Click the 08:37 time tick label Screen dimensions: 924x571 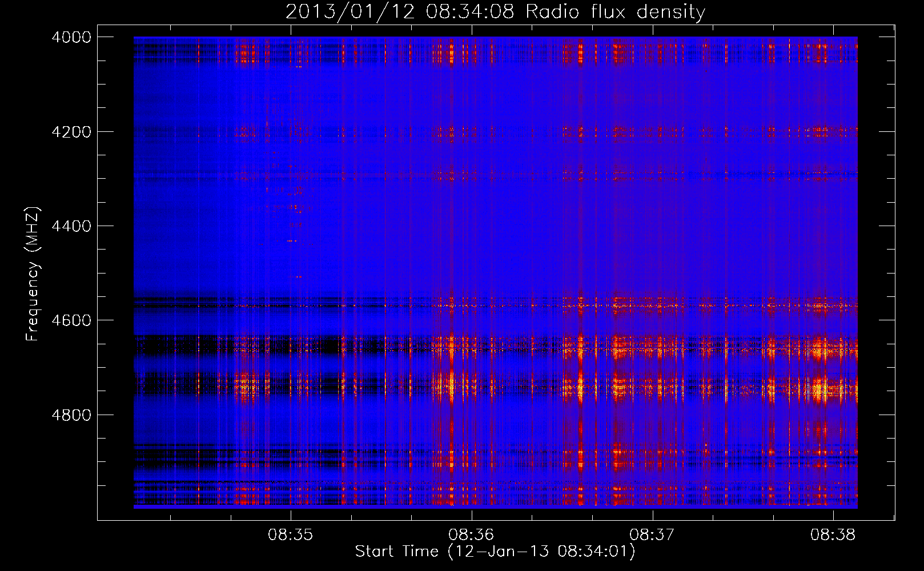tap(652, 535)
